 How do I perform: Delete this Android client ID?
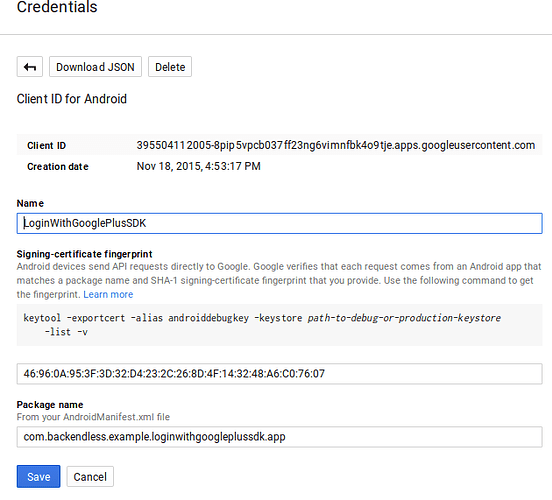click(170, 67)
